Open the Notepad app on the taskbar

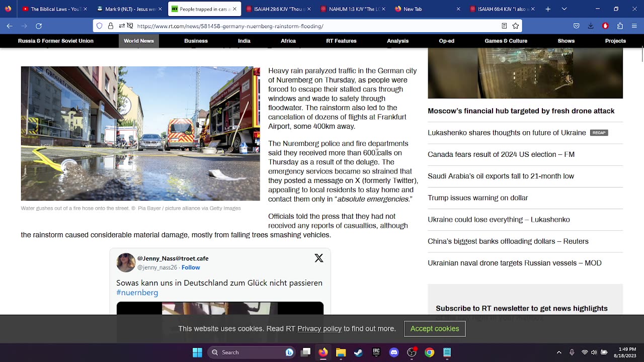(x=447, y=352)
